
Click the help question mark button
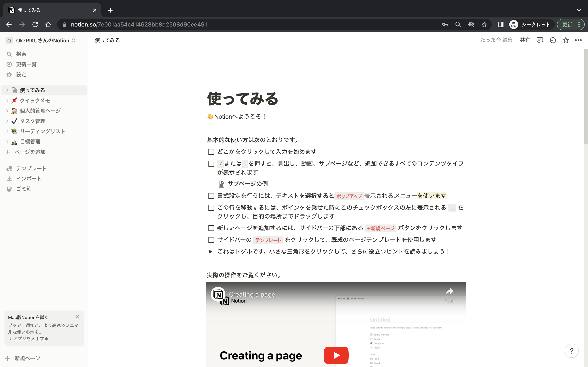571,351
